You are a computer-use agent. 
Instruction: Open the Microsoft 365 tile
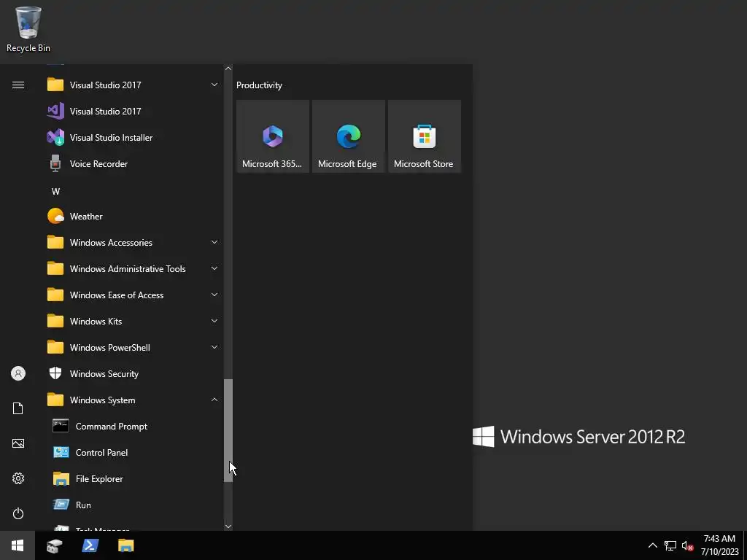(x=273, y=136)
